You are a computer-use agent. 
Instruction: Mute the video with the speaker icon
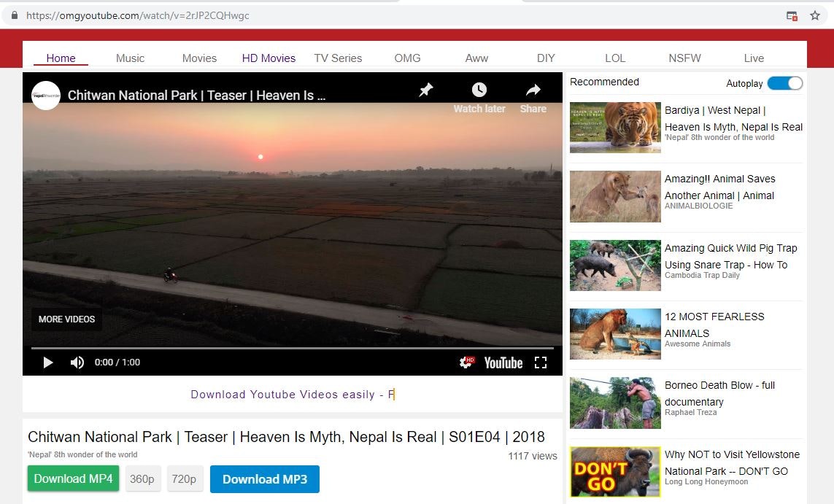tap(76, 362)
